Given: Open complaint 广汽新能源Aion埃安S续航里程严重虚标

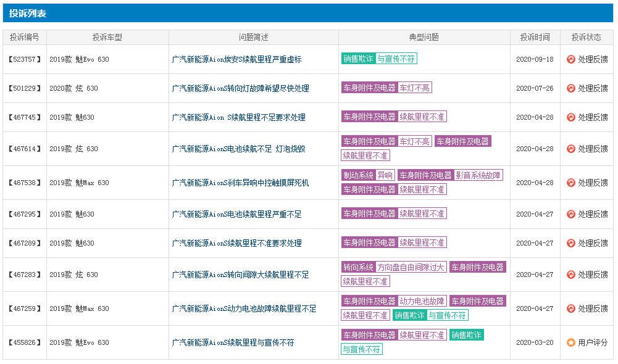Looking at the screenshot, I should [236, 59].
